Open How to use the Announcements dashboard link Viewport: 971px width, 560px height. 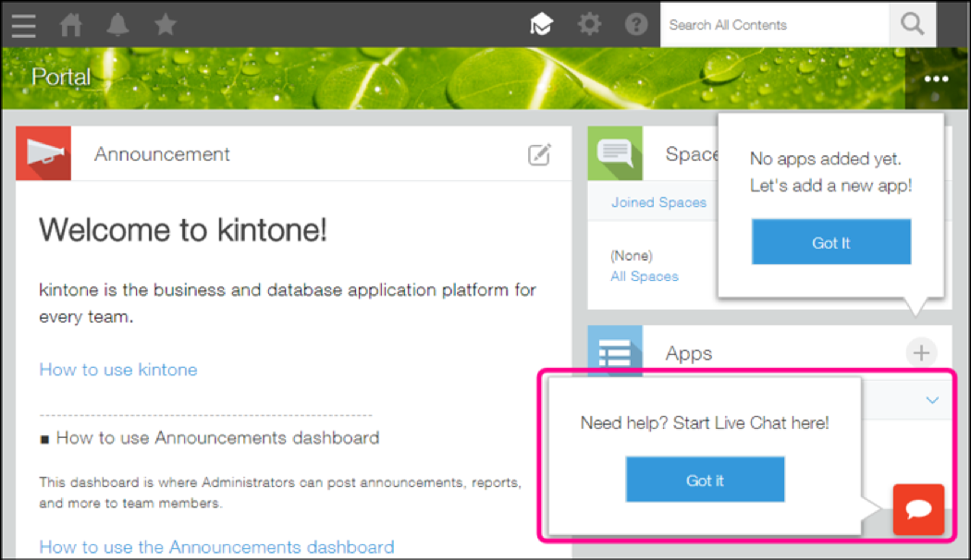click(216, 547)
